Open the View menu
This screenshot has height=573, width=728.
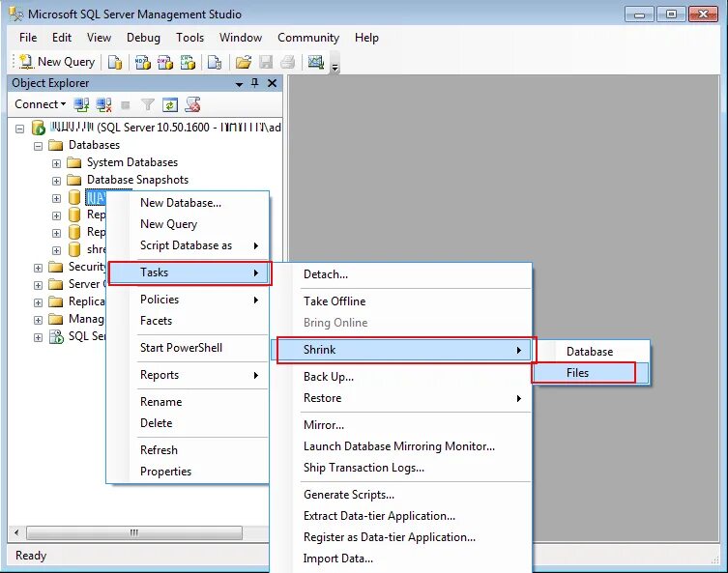(100, 38)
